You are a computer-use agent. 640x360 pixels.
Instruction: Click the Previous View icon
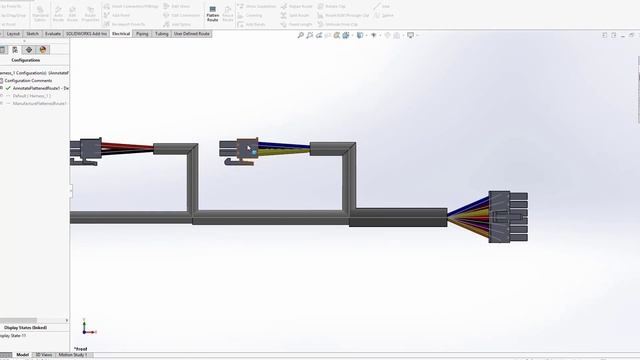(x=319, y=36)
